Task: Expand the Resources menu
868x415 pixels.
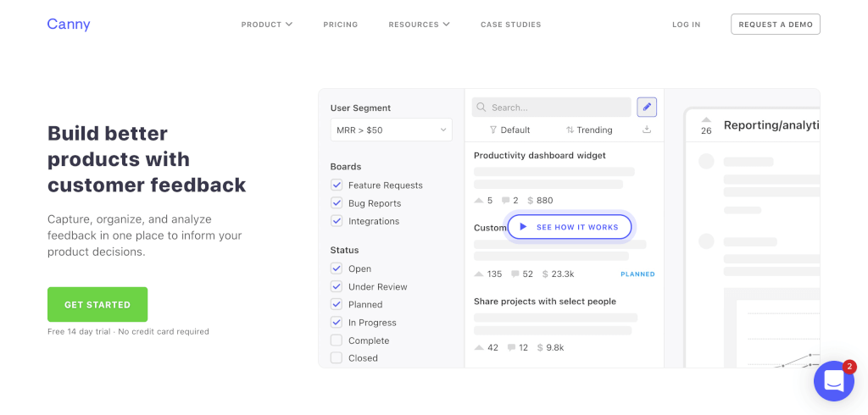Action: point(419,25)
